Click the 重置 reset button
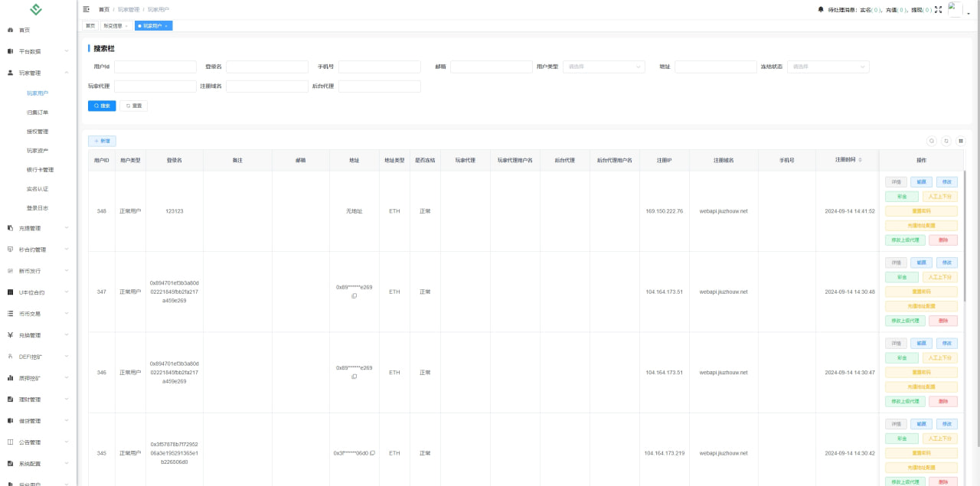The image size is (980, 486). pyautogui.click(x=133, y=106)
